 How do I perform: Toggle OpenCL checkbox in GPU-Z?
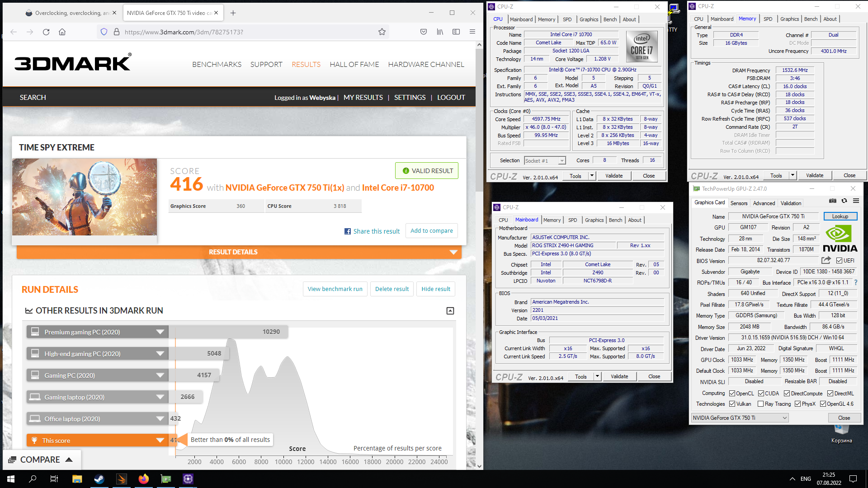coord(732,394)
